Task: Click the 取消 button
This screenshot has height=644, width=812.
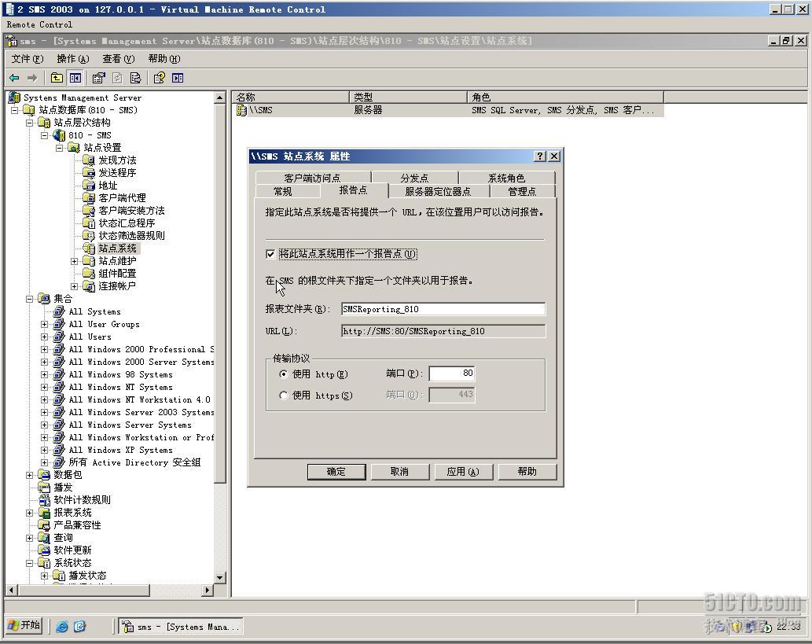Action: tap(399, 472)
